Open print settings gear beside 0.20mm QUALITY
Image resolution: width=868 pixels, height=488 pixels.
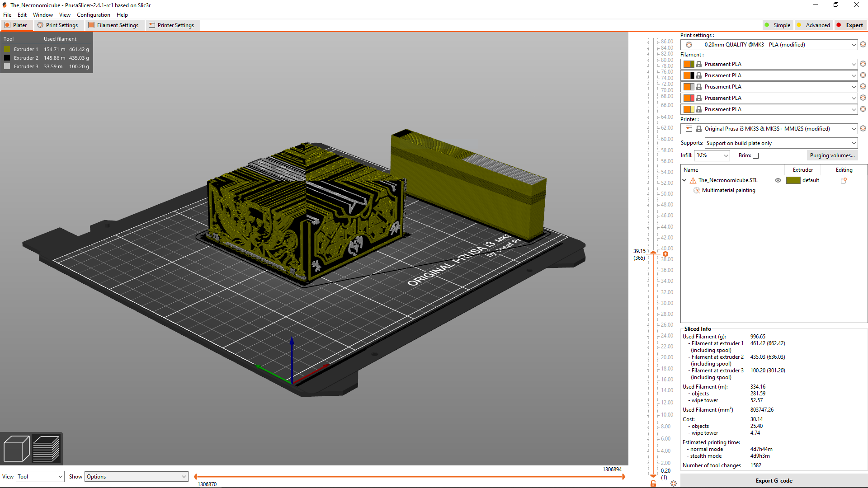(863, 44)
